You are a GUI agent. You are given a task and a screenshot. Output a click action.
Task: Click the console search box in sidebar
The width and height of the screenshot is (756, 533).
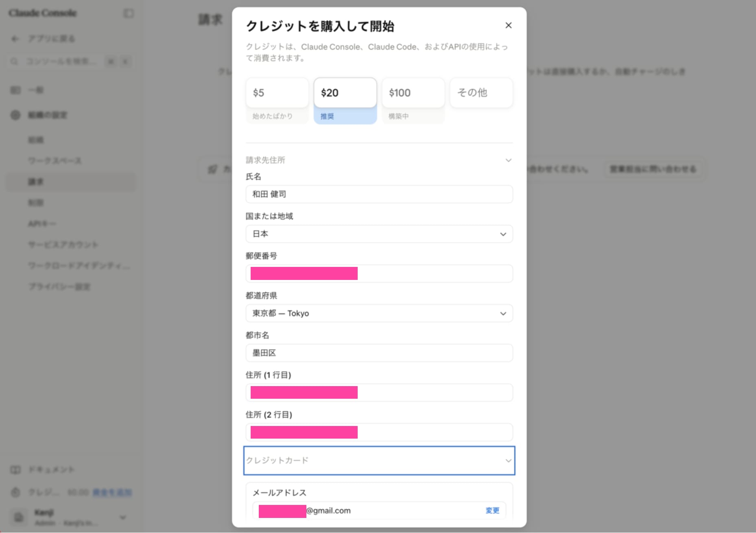point(69,61)
